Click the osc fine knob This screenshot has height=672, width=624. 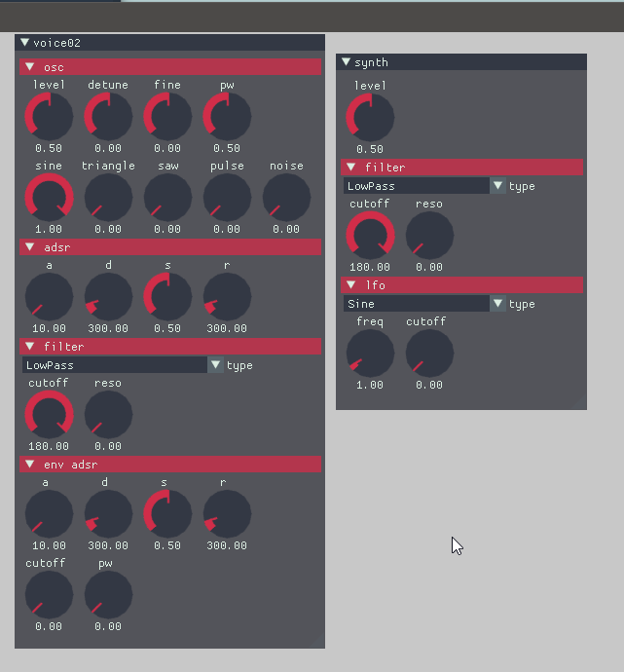tap(167, 116)
